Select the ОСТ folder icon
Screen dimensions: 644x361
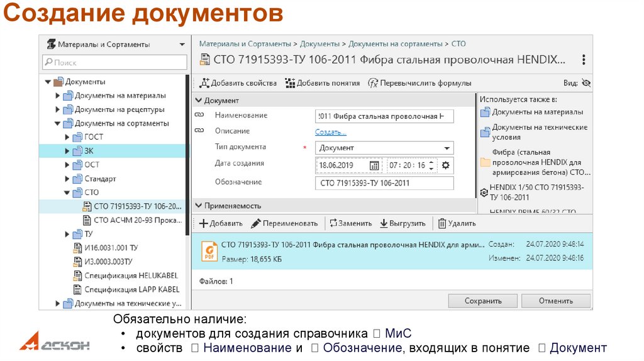coord(77,165)
